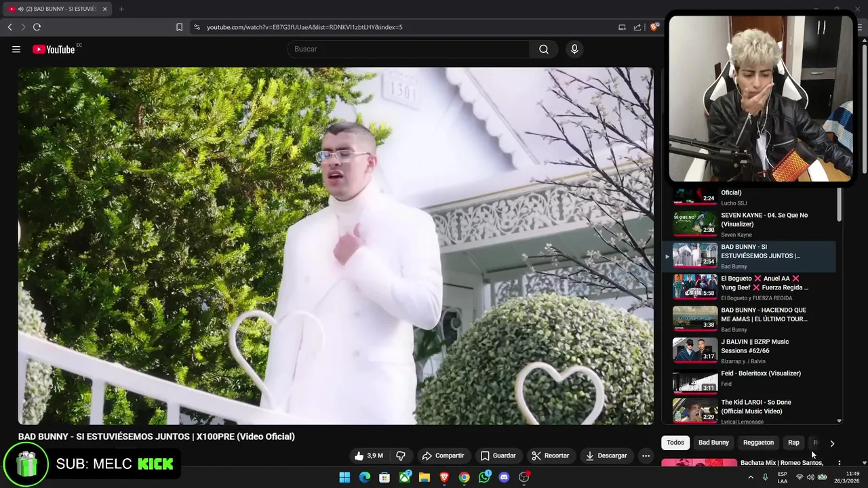Open the YouTube hamburger guide menu
This screenshot has width=868, height=488.
(16, 49)
